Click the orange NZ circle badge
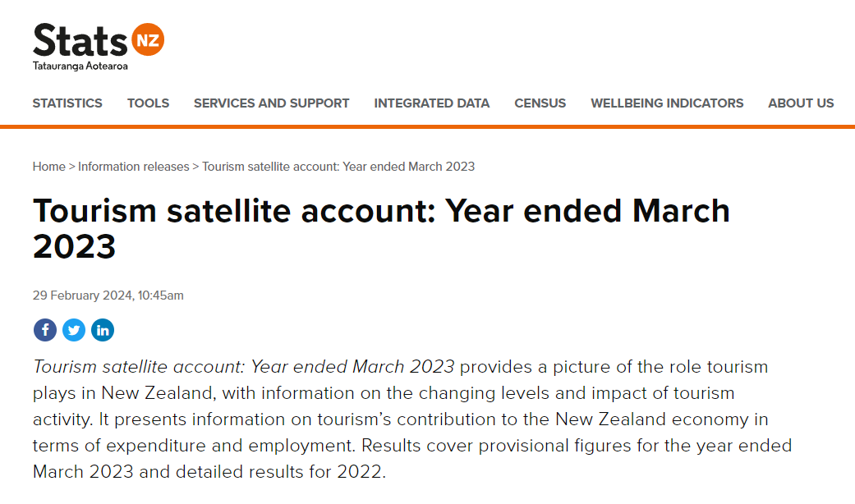This screenshot has height=504, width=855. click(148, 39)
